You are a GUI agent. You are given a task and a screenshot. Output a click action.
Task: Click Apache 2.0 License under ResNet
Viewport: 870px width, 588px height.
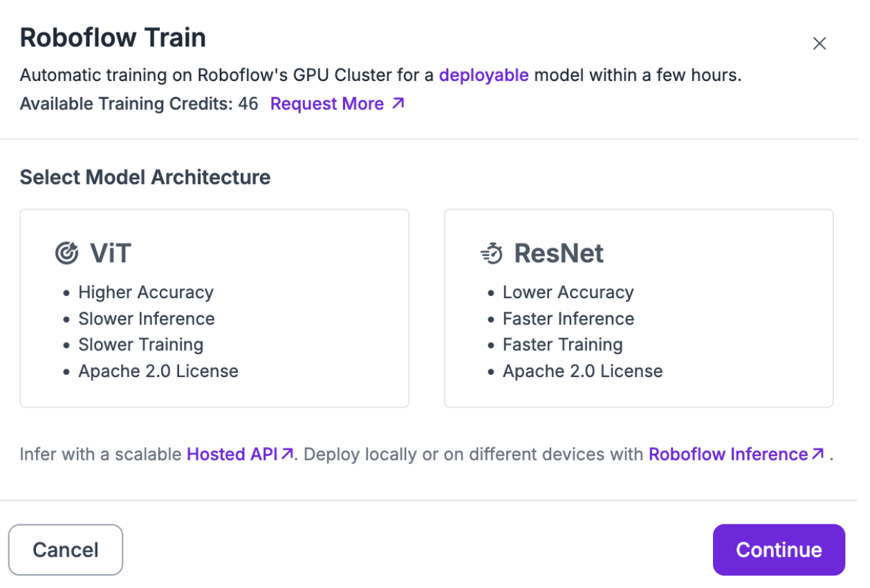(x=583, y=371)
